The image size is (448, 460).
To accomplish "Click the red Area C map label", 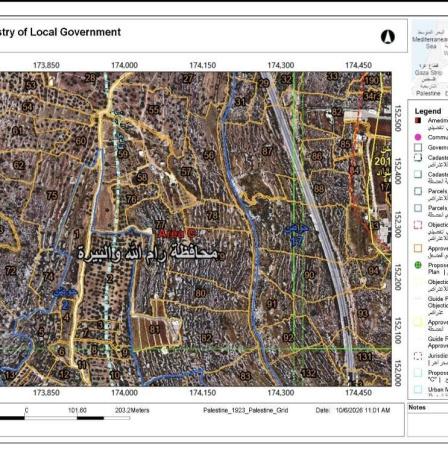I will [177, 233].
